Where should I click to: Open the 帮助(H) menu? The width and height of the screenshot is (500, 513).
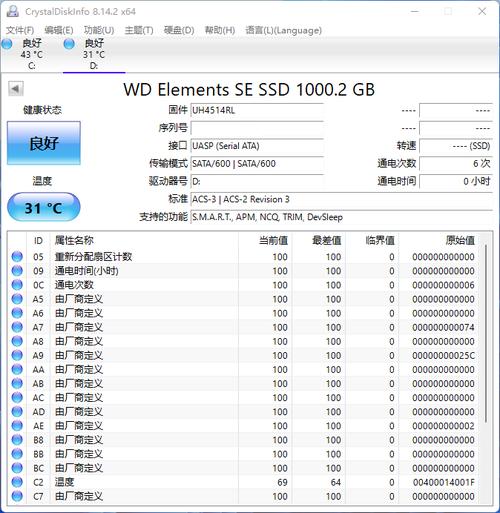point(220,30)
